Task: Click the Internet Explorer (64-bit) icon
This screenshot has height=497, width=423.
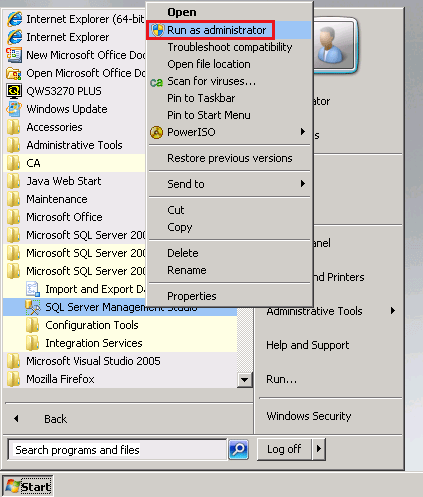Action: click(15, 19)
